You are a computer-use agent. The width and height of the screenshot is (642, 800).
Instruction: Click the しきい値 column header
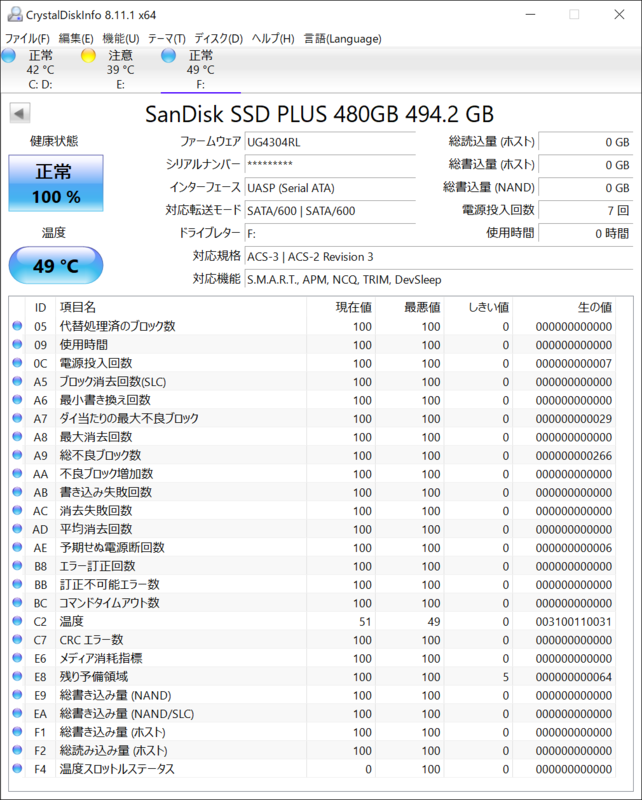pyautogui.click(x=478, y=307)
